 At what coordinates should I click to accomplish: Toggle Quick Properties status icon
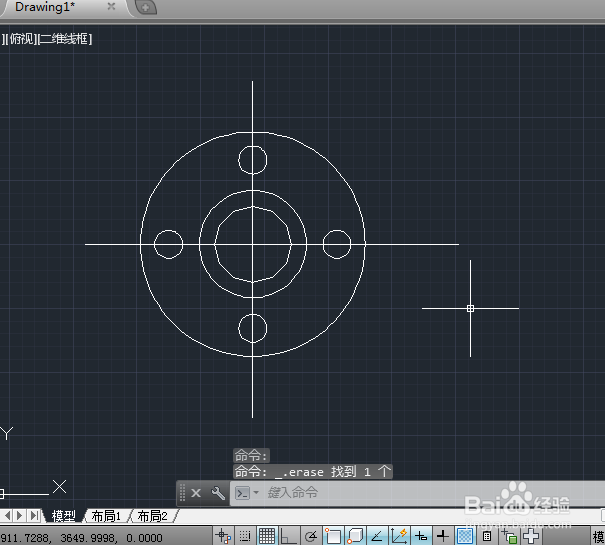(x=487, y=536)
